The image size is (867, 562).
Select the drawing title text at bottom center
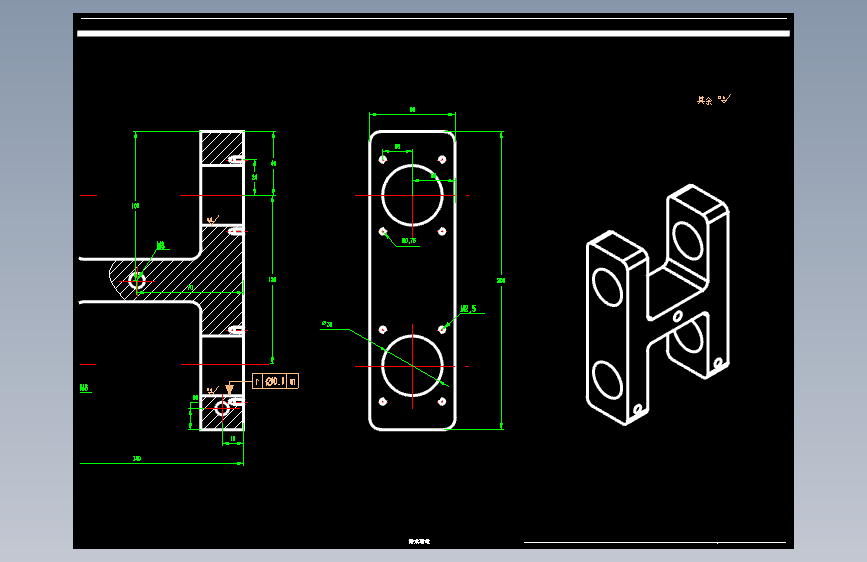(419, 542)
